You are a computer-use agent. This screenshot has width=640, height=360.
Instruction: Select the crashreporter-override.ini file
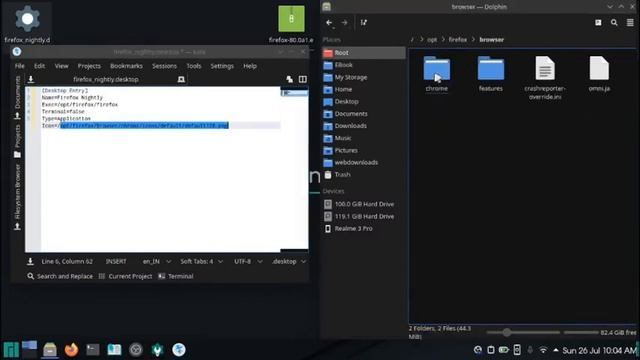point(545,78)
